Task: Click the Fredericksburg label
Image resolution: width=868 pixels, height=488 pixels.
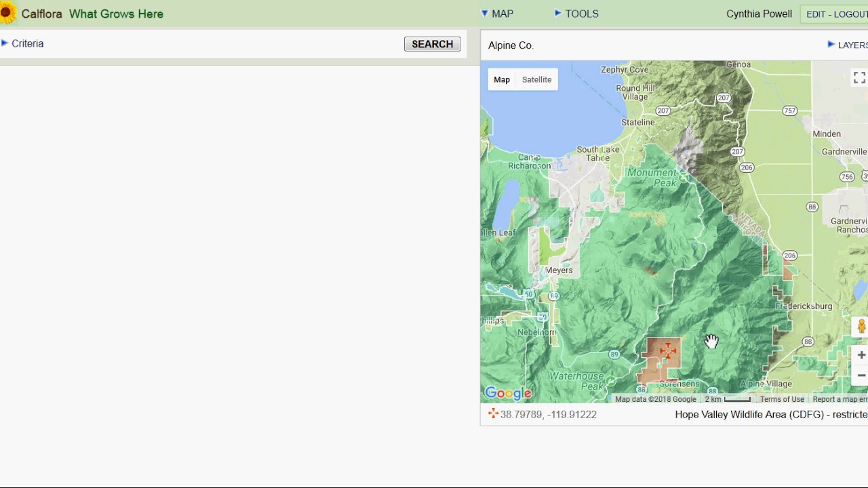Action: [x=804, y=306]
